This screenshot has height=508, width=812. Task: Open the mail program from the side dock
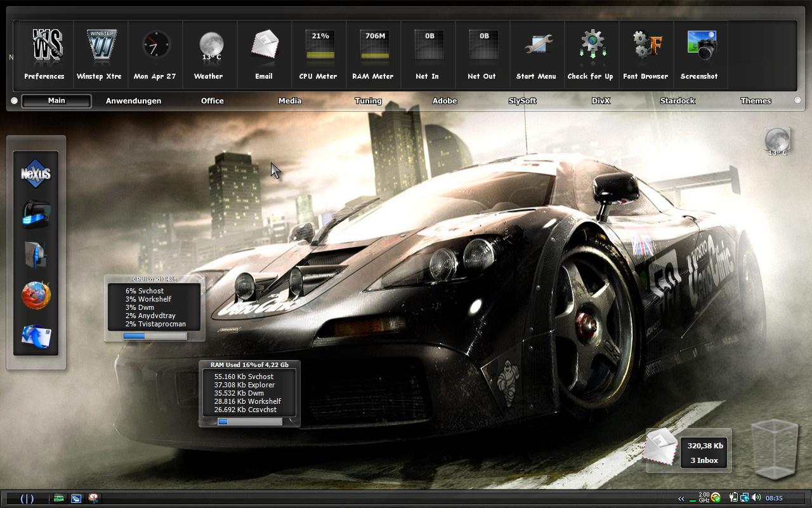click(x=36, y=337)
